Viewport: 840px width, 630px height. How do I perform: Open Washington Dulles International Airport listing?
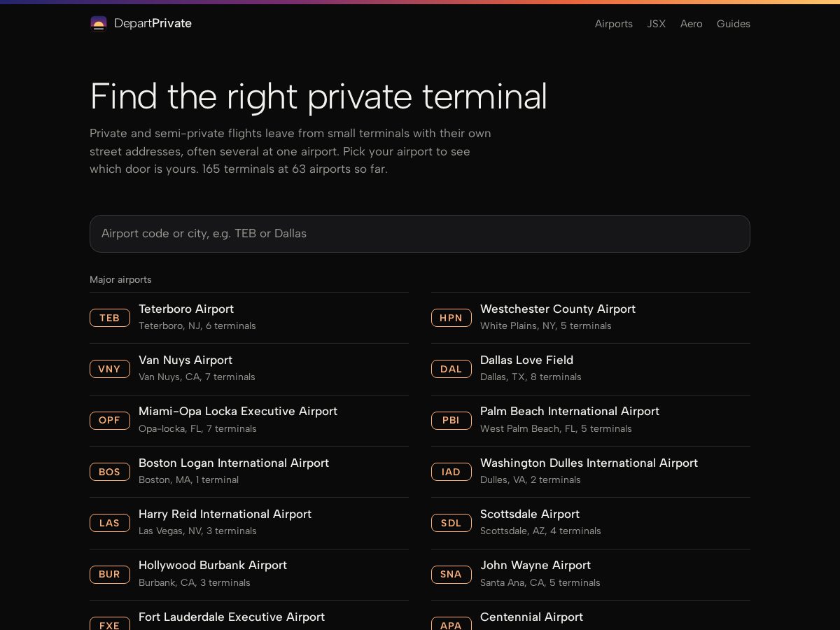(591, 472)
